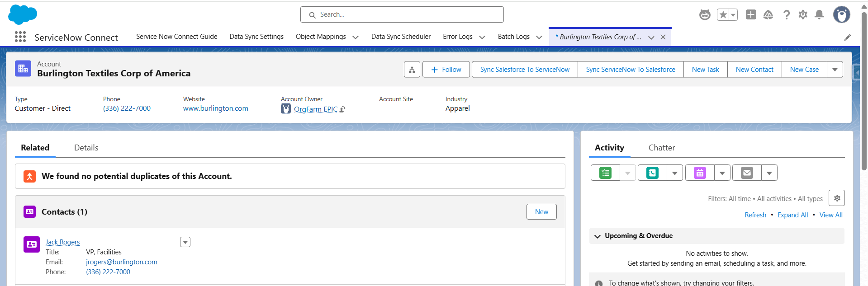Click the New Contact button

pos(754,70)
